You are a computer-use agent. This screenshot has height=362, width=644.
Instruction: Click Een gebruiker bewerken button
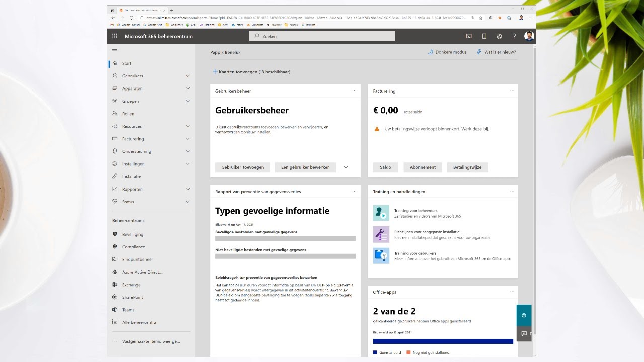click(x=305, y=167)
